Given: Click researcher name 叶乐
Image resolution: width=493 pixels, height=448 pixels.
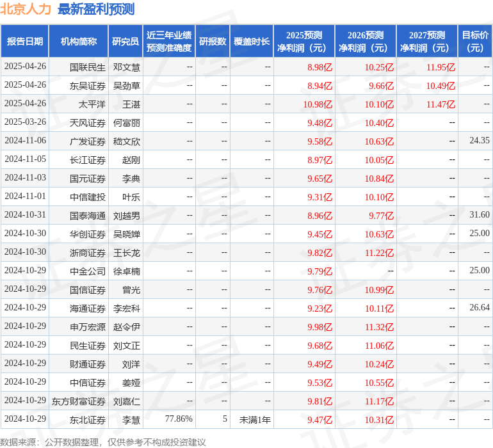Looking at the screenshot, I should click(x=131, y=197).
